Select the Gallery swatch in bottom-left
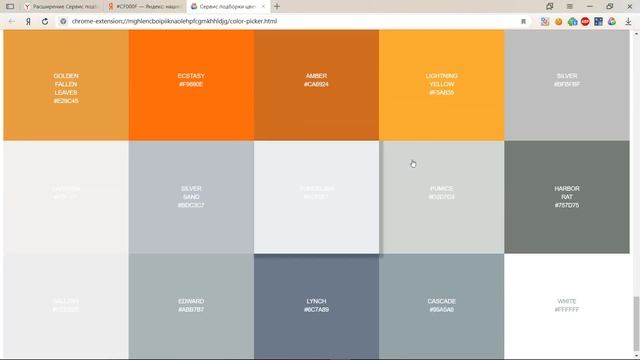Image resolution: width=640 pixels, height=360 pixels. pyautogui.click(x=66, y=306)
